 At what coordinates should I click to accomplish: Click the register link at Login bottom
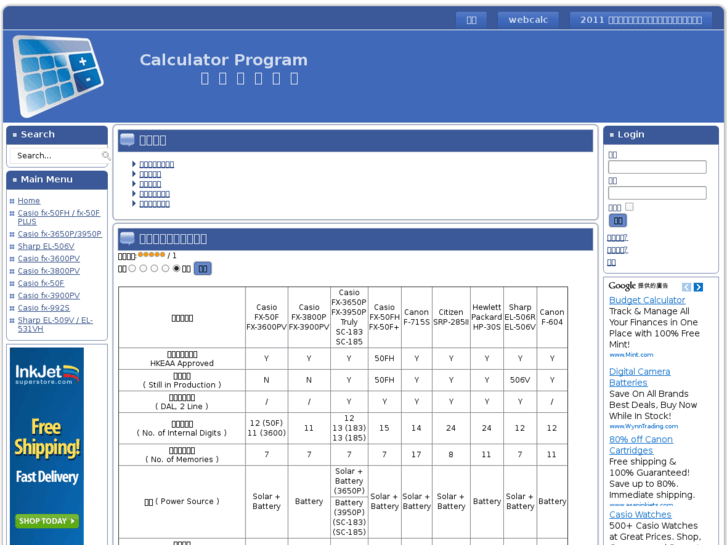tap(612, 263)
